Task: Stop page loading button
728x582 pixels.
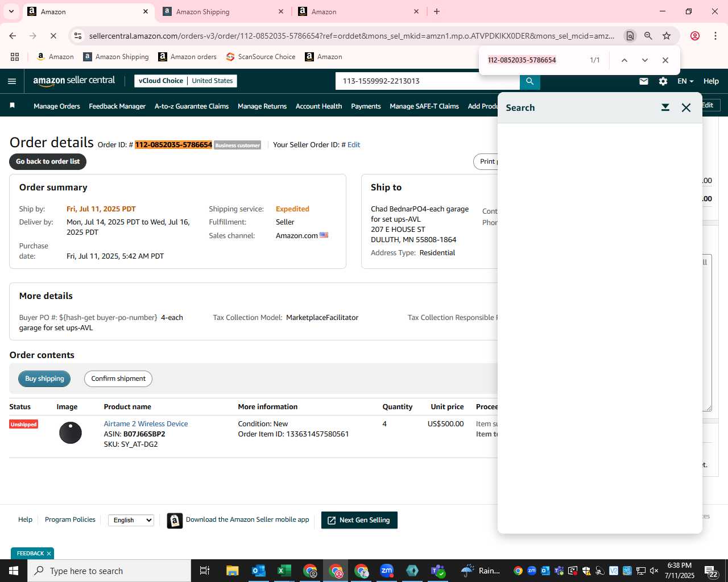Action: (53, 36)
